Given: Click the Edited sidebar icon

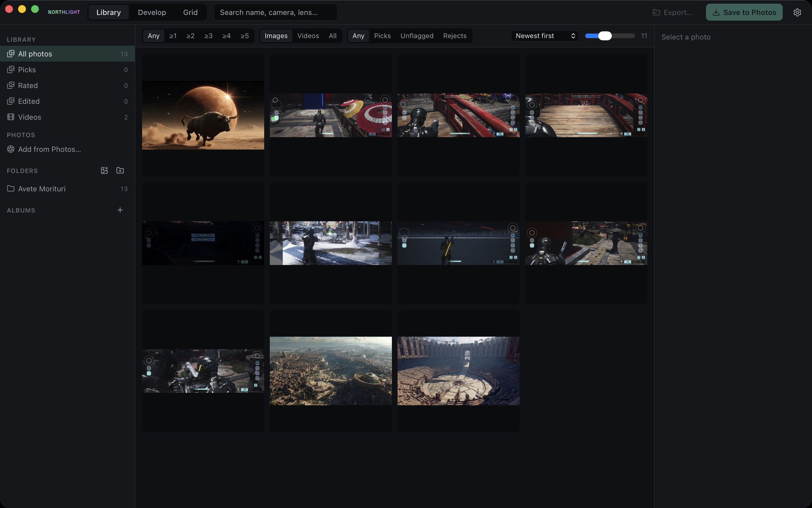Looking at the screenshot, I should click(x=11, y=101).
